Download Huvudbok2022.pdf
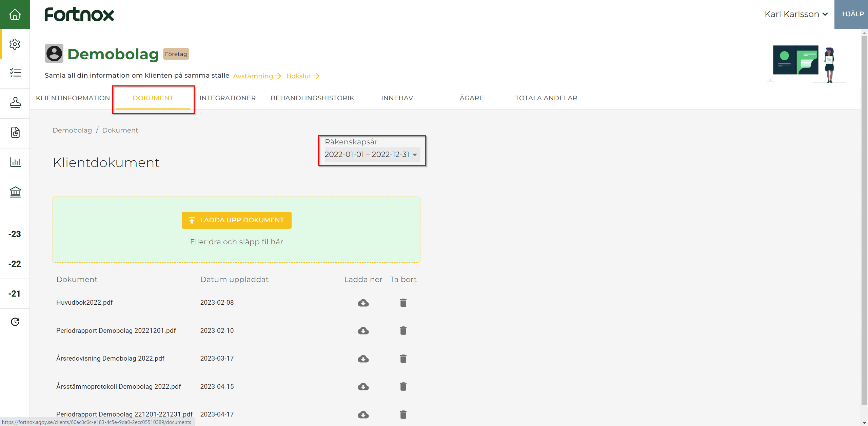Screen dimensions: 868x426 (363, 303)
